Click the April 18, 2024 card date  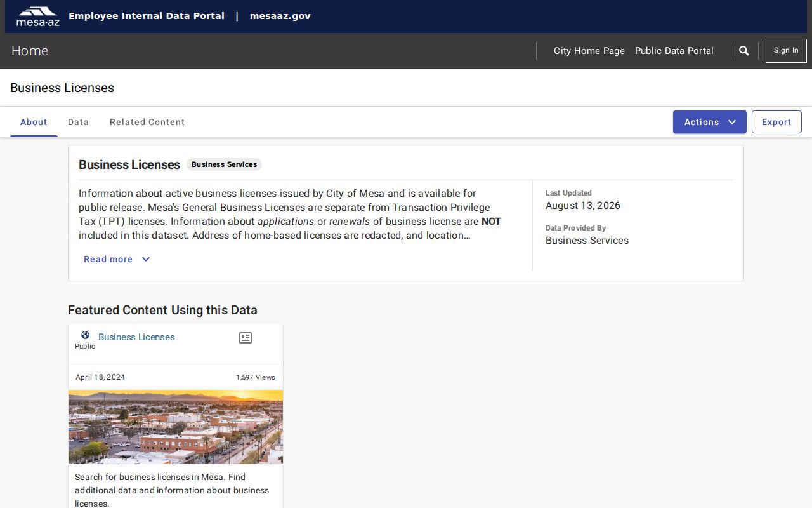(100, 377)
